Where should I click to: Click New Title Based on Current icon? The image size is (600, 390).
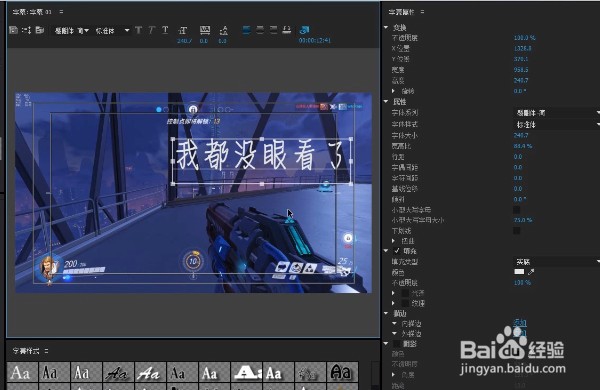[x=13, y=30]
